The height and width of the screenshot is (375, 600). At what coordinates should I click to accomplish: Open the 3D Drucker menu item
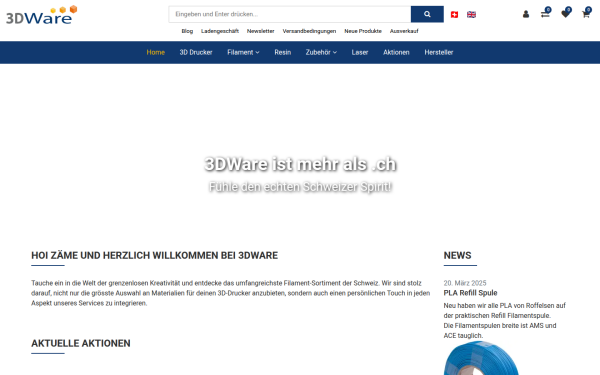[196, 52]
